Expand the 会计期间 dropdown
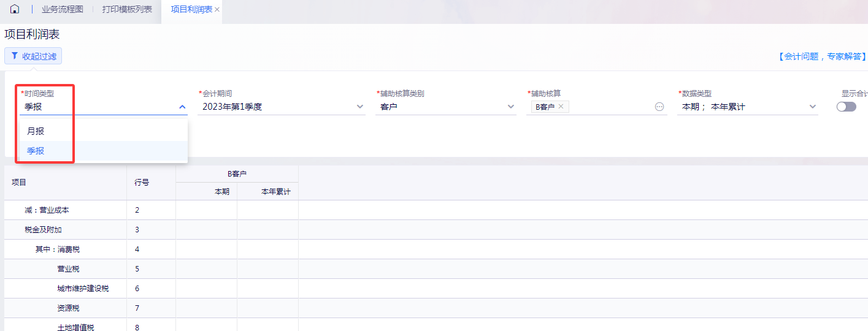Viewport: 868px width, 331px height. [360, 107]
